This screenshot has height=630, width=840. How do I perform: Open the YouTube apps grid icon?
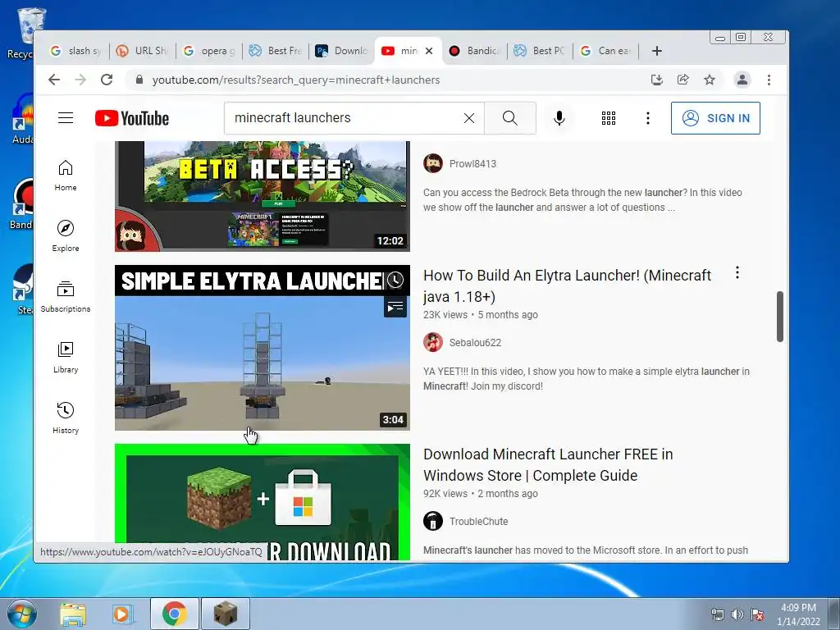tap(608, 118)
